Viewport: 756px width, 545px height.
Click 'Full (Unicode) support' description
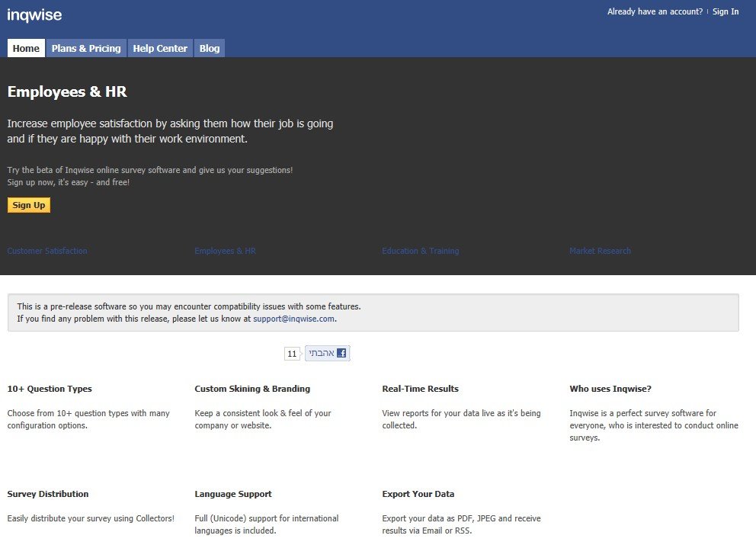pyautogui.click(x=267, y=524)
